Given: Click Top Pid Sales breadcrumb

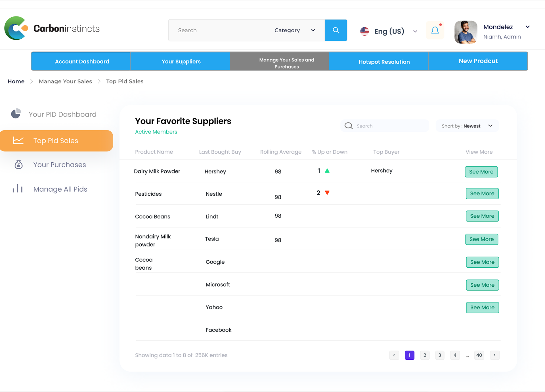Looking at the screenshot, I should tap(125, 81).
